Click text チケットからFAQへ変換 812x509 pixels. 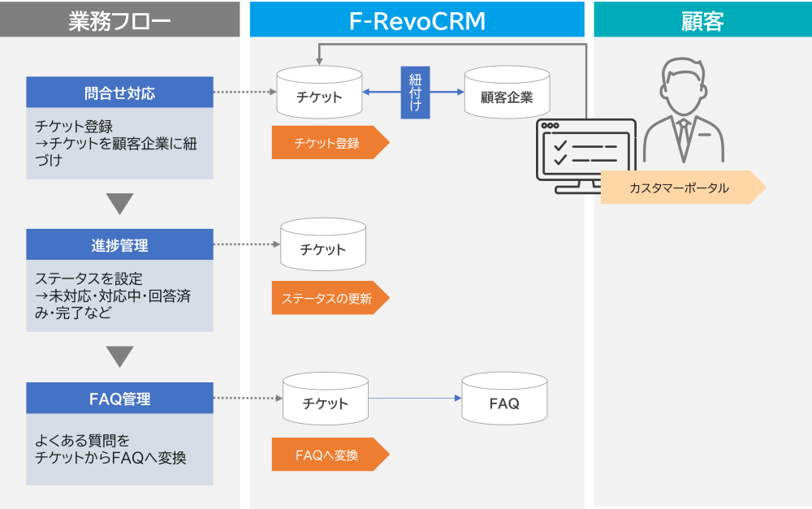coord(110,458)
